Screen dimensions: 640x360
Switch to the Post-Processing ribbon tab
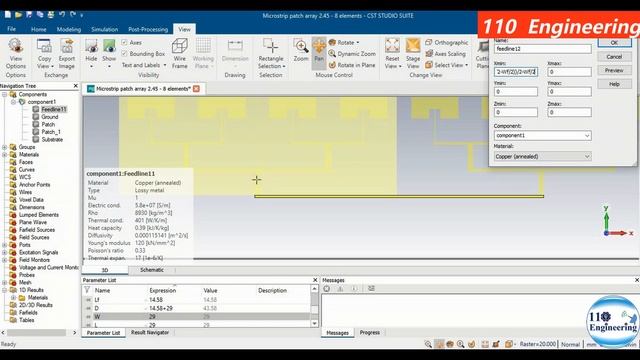tap(148, 29)
